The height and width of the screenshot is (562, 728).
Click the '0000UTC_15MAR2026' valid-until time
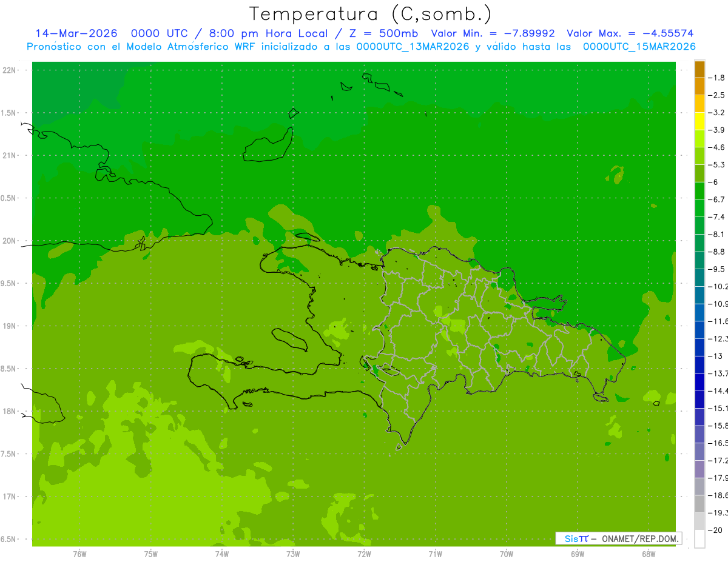(x=639, y=46)
